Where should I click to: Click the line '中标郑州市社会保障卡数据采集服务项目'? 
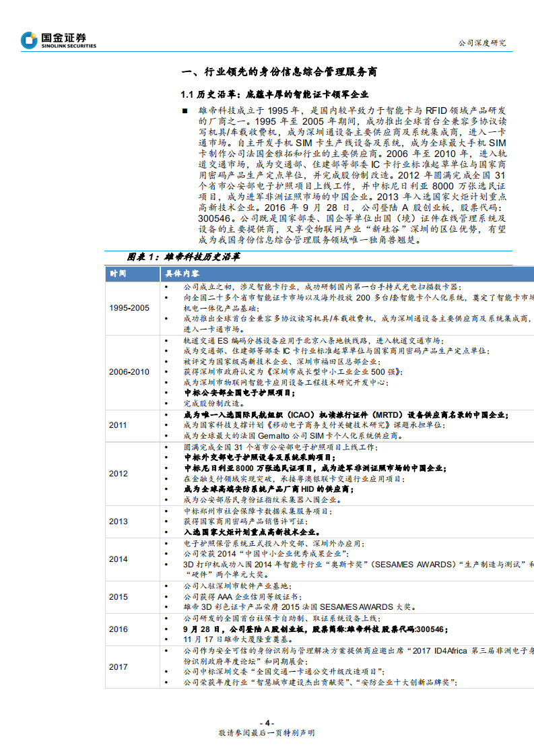point(258,511)
